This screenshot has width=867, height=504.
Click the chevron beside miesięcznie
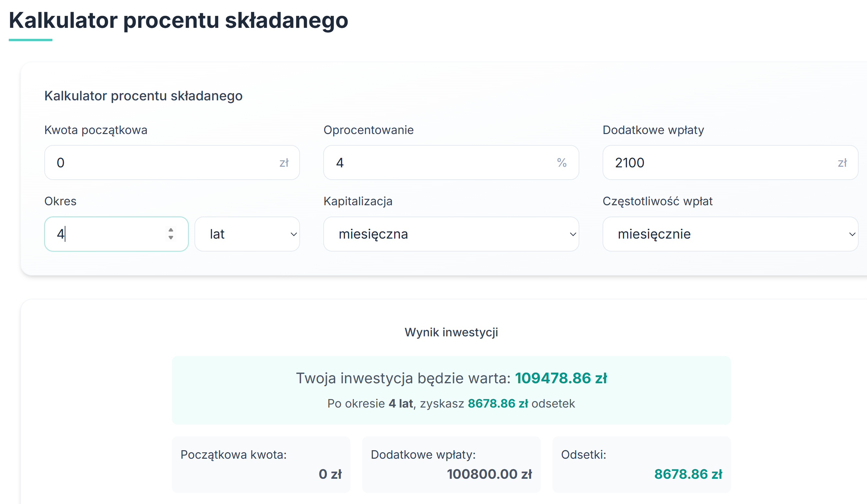(x=852, y=234)
